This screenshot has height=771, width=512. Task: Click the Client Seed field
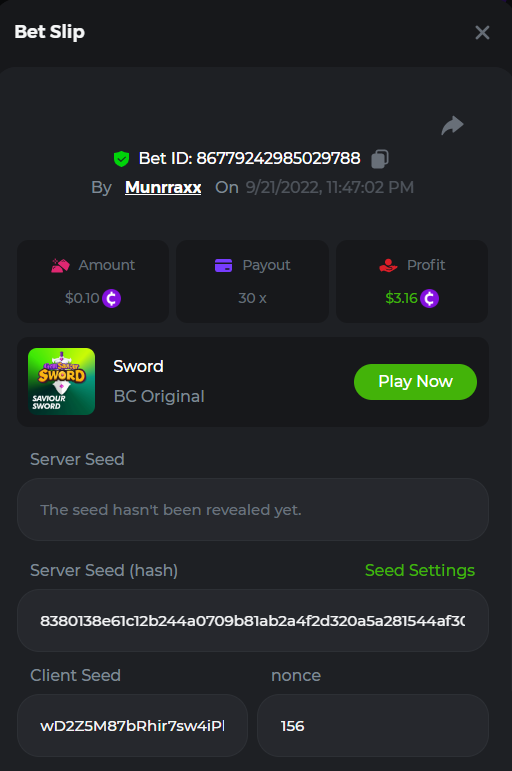(132, 726)
